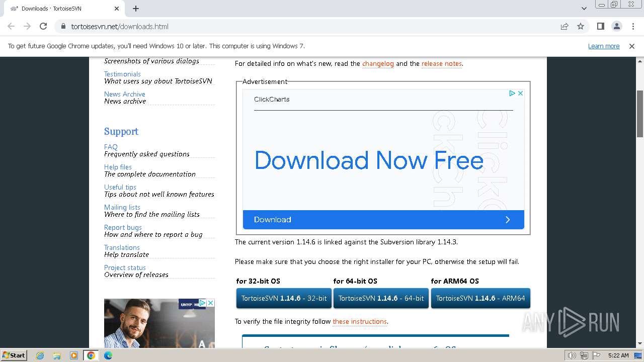Launch Internet Explorer from taskbar
The height and width of the screenshot is (362, 644).
click(x=40, y=355)
